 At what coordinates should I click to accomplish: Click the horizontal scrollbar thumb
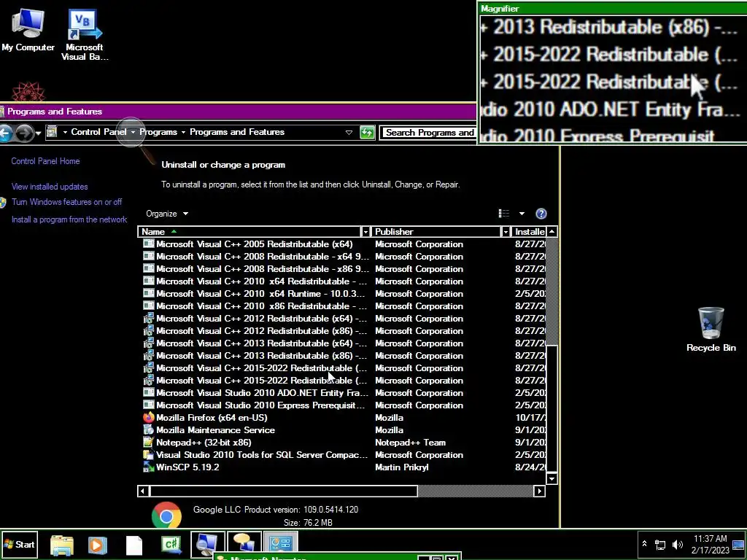point(284,491)
